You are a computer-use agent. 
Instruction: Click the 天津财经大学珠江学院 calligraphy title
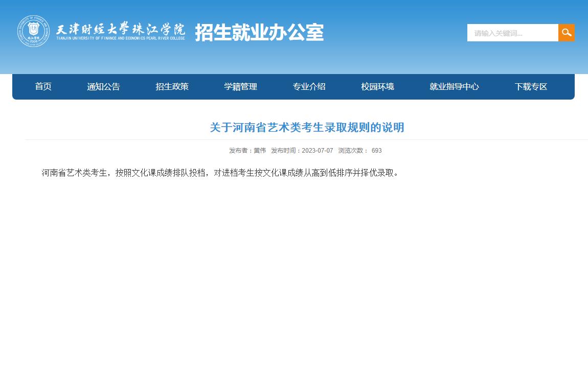click(120, 29)
